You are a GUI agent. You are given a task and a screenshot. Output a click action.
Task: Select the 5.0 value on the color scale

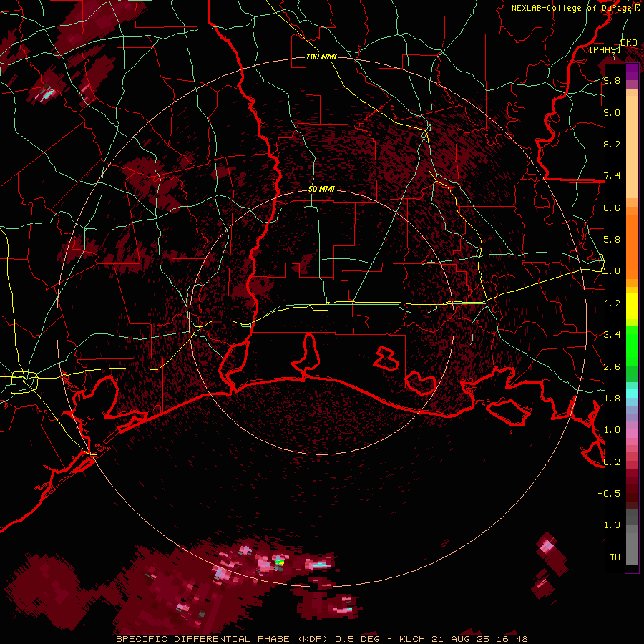pos(612,271)
